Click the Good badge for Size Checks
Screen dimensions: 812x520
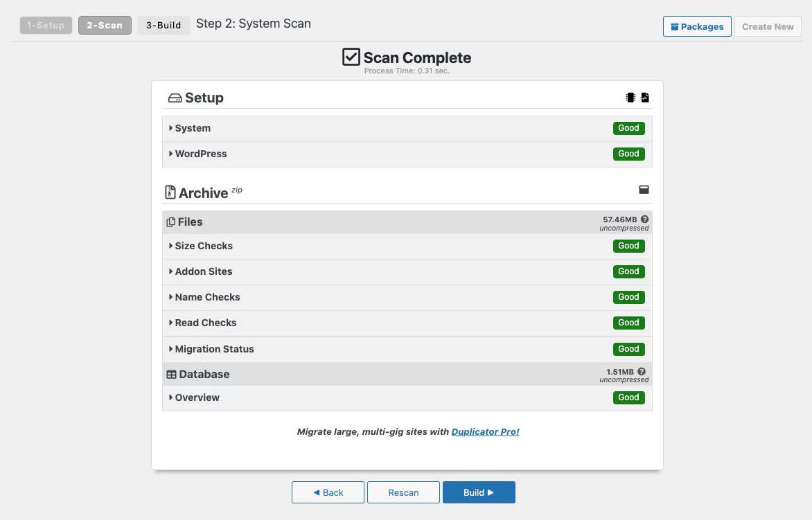click(628, 246)
